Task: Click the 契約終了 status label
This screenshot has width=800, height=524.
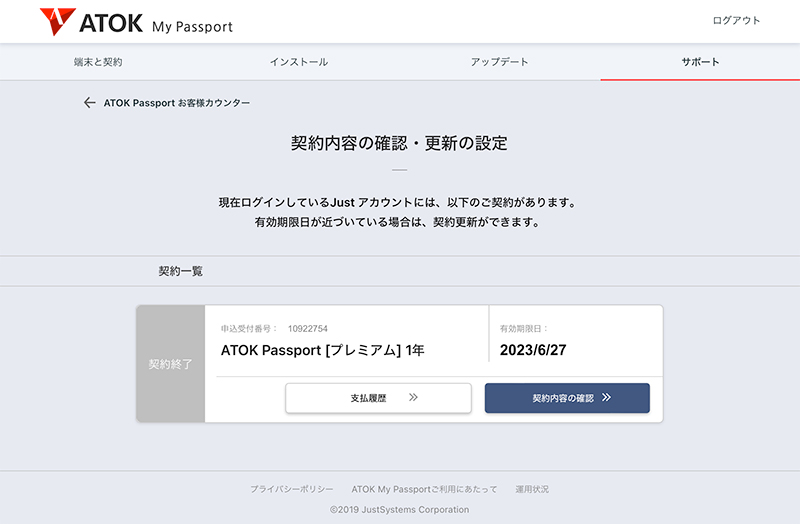Action: pos(170,364)
